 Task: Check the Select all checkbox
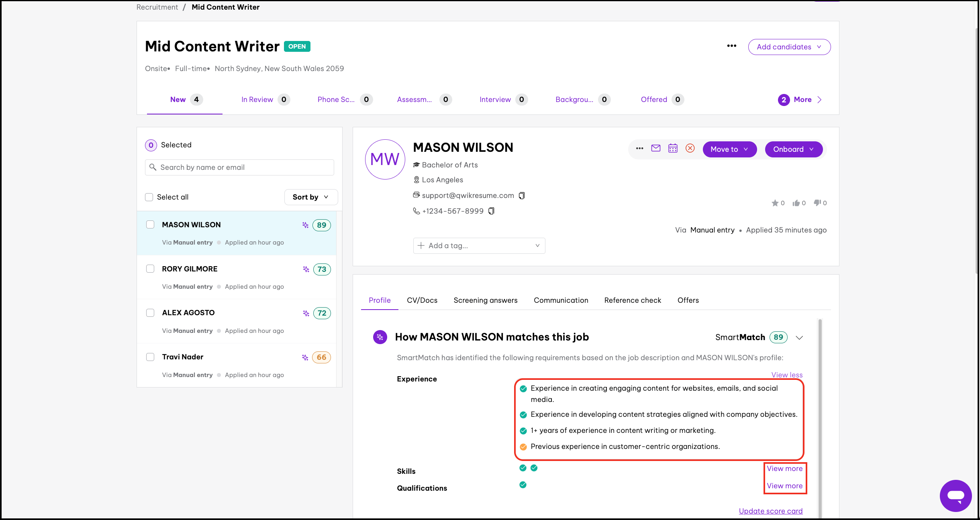coord(149,197)
